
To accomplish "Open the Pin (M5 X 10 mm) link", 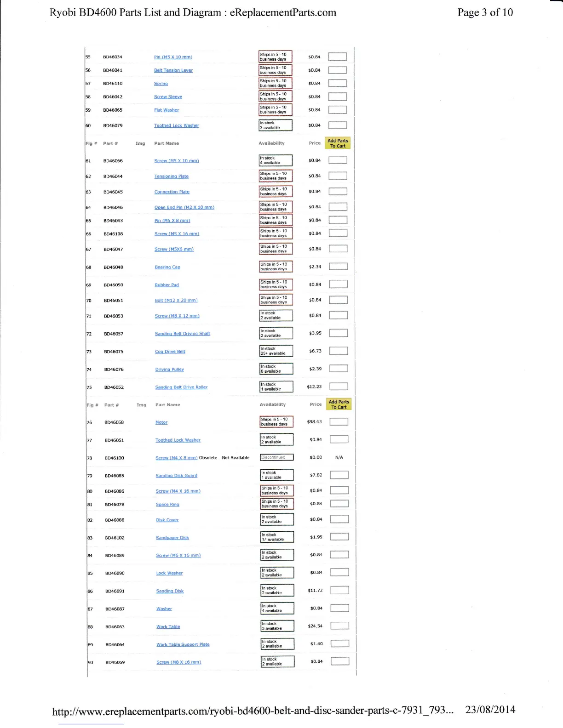I will (173, 57).
